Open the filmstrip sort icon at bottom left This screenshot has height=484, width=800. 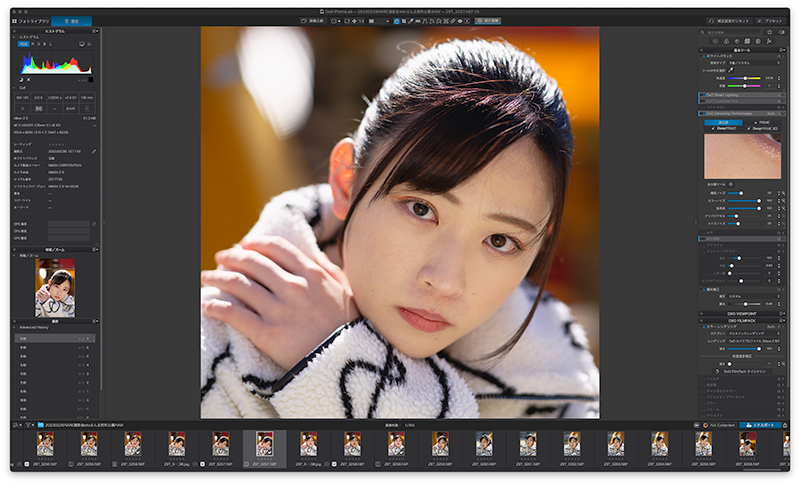pos(17,425)
